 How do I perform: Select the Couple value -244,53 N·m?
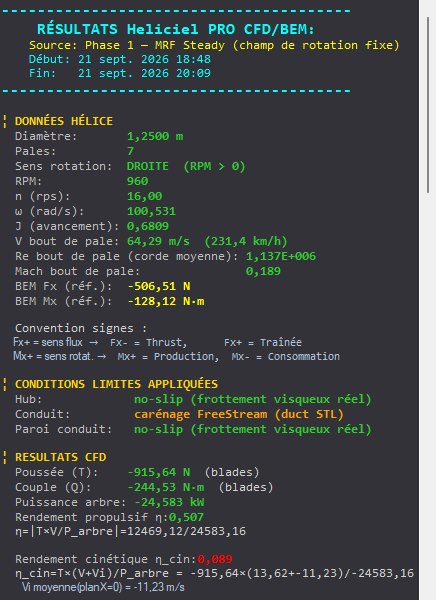point(166,487)
